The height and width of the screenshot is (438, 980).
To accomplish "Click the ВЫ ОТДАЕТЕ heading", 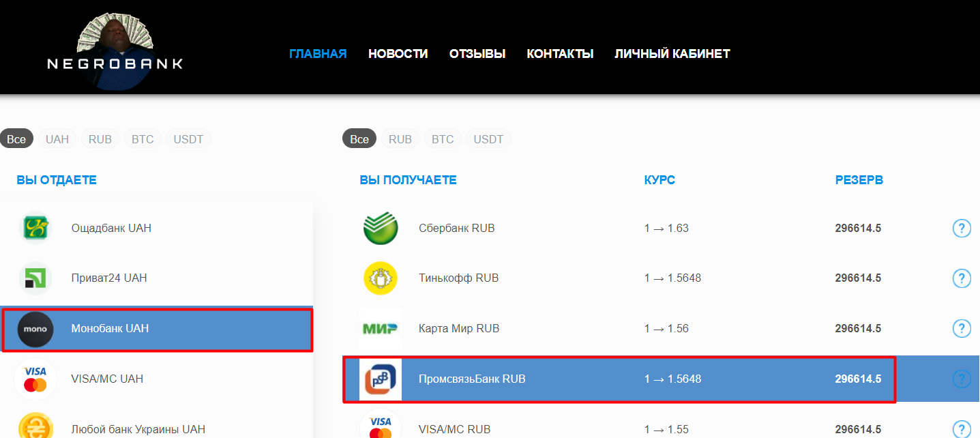I will 57,180.
